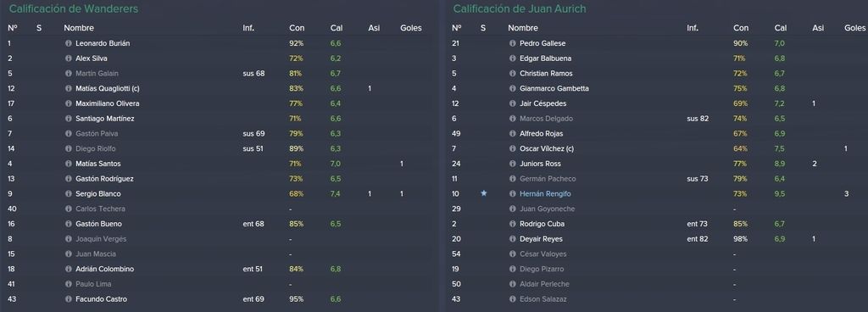Sort Wanderers table by Cal column
The image size is (868, 312).
[336, 28]
